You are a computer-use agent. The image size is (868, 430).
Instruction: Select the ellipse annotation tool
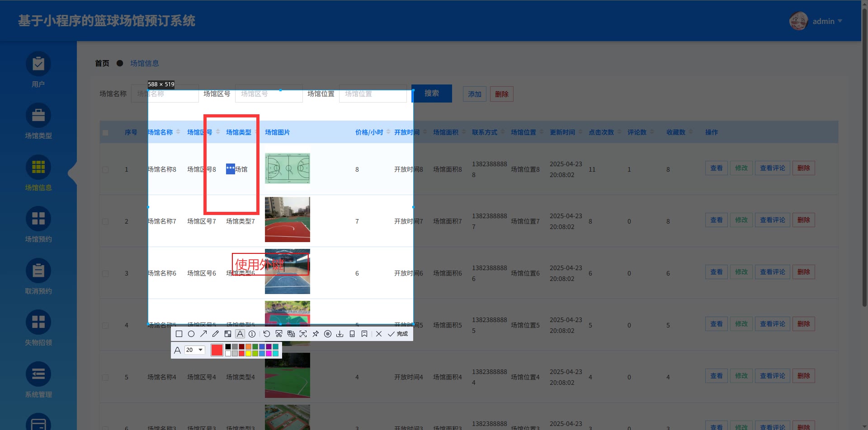191,334
